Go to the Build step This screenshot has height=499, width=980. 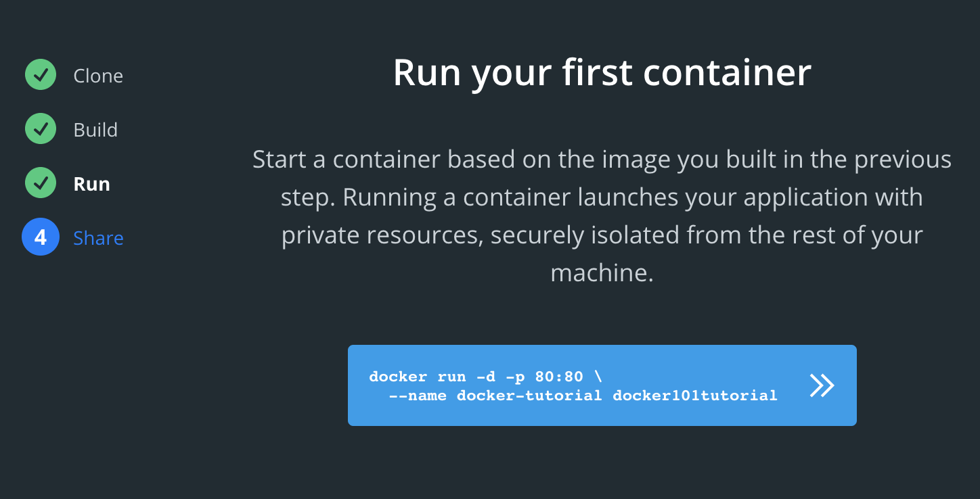point(95,130)
